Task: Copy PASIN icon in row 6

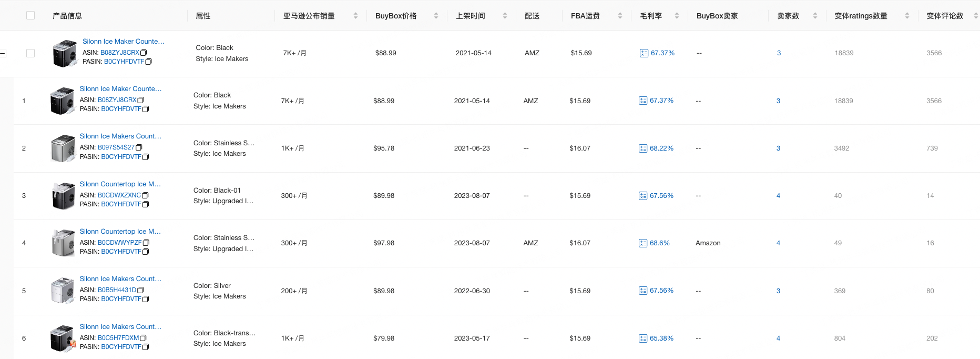Action: tap(146, 347)
